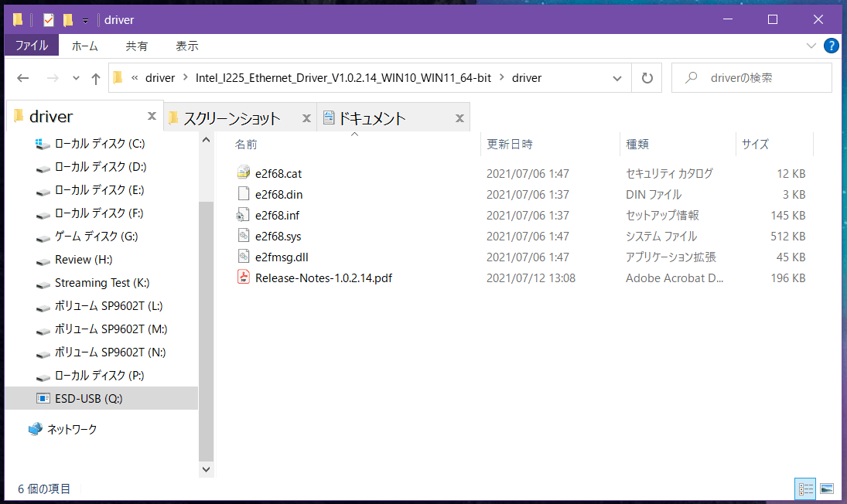The height and width of the screenshot is (504, 847).
Task: Click the Properties icon in quick access toolbar
Action: pyautogui.click(x=48, y=19)
